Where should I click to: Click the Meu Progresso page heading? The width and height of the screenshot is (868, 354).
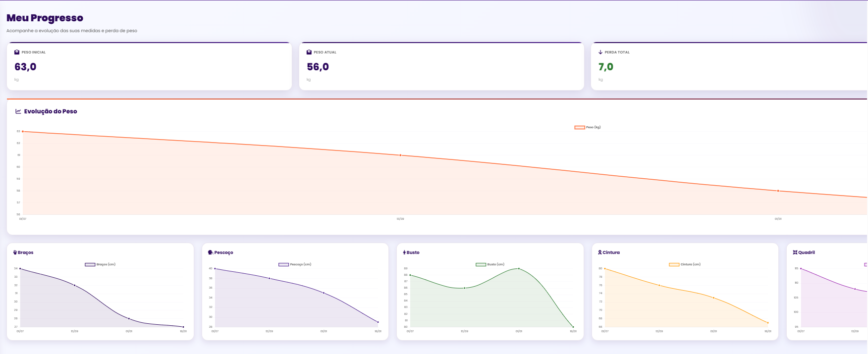click(45, 18)
